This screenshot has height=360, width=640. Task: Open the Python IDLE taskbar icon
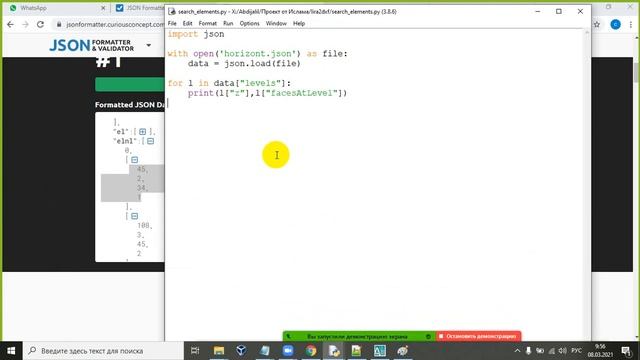(x=334, y=351)
